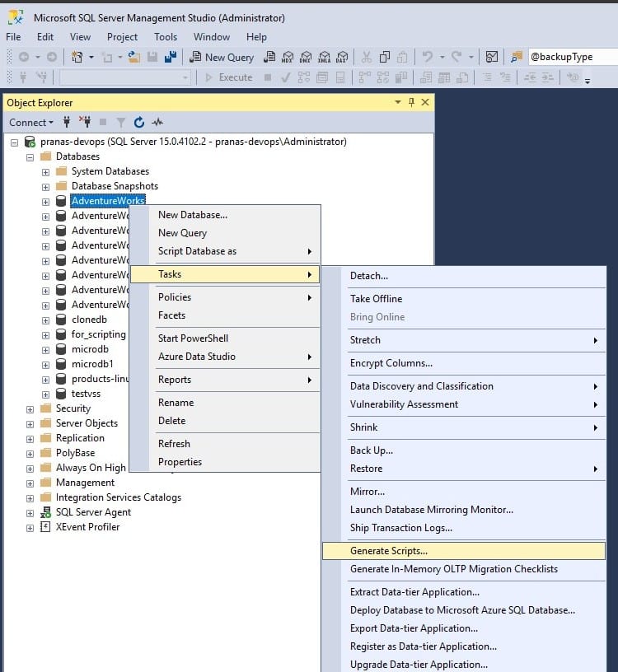
Task: Expand the Security folder
Action: coord(30,409)
